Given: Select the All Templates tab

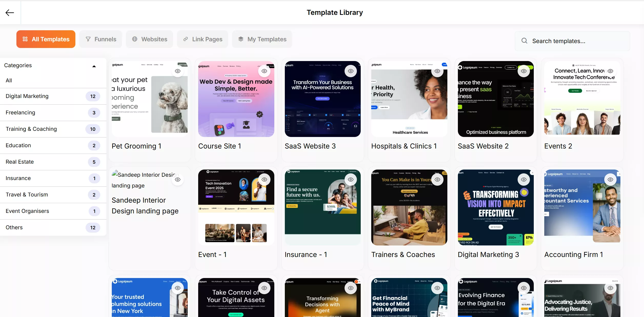Looking at the screenshot, I should (46, 39).
